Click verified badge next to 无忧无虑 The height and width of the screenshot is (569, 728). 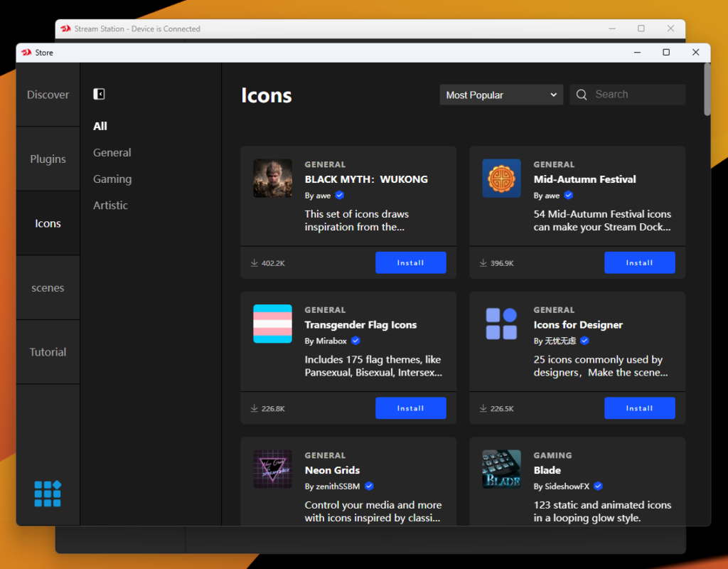click(x=584, y=341)
